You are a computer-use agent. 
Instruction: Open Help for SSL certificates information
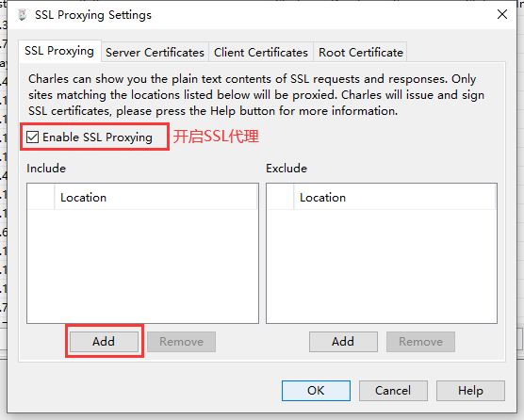(470, 391)
